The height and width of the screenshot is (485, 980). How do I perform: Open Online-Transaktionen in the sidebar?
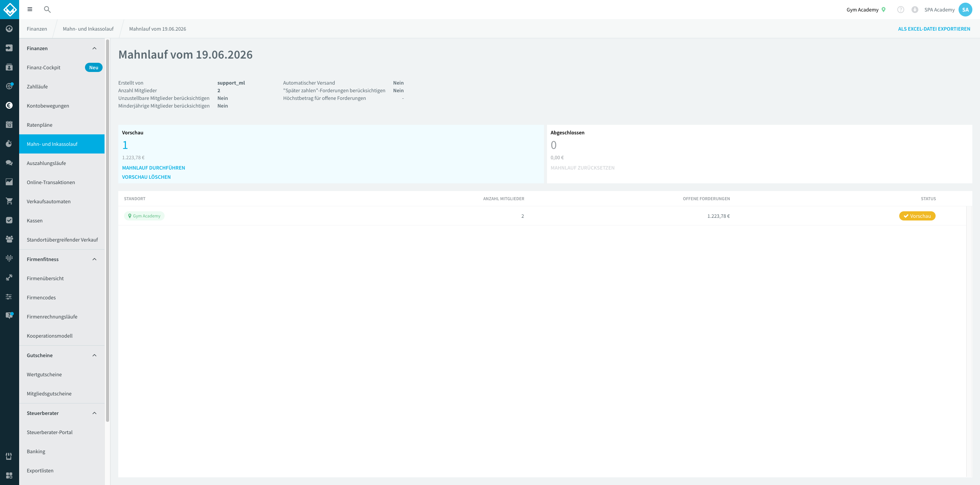click(62, 182)
